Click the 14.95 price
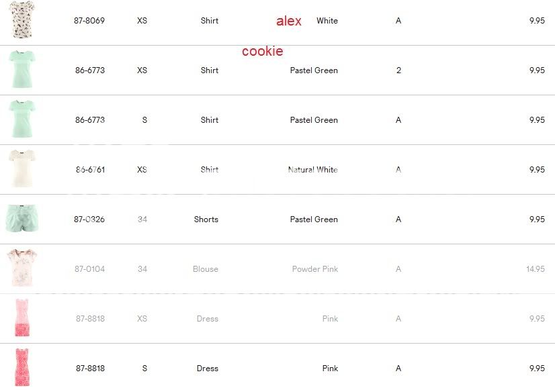555x392 pixels. tap(535, 269)
